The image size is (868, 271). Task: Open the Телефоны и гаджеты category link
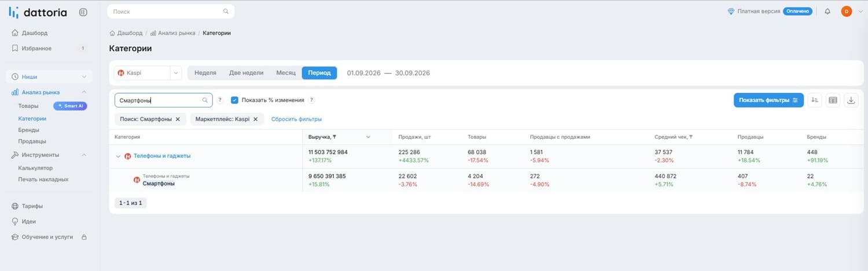point(162,156)
